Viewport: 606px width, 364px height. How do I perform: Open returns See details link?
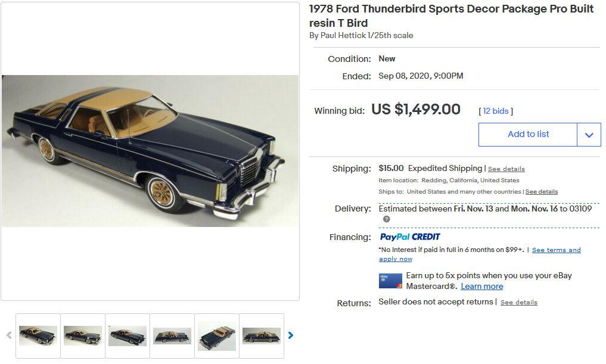coord(519,302)
